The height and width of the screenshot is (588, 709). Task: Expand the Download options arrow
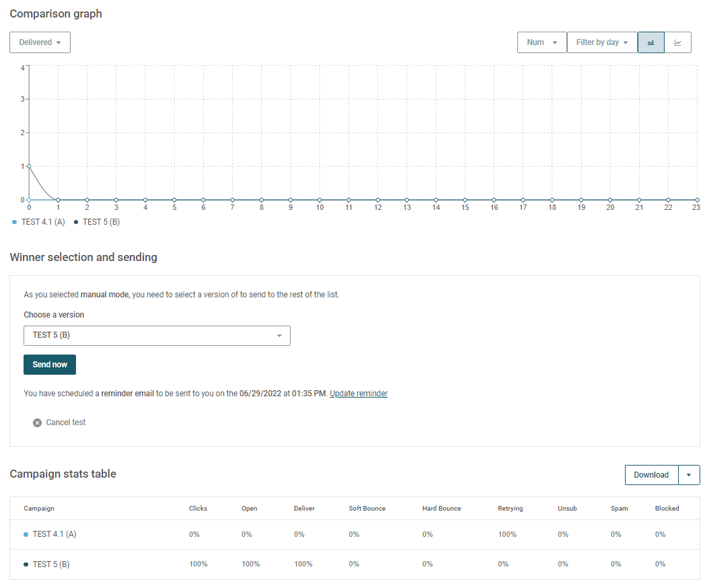pos(689,475)
